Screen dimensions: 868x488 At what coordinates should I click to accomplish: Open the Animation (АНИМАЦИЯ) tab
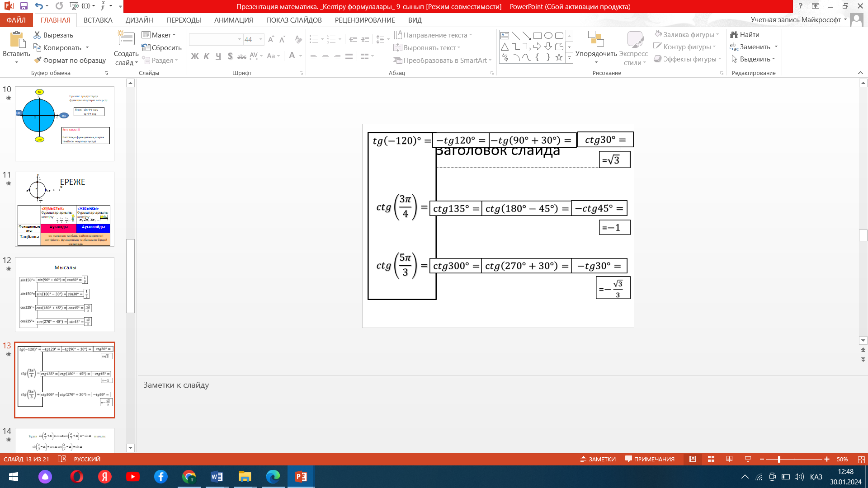pyautogui.click(x=233, y=20)
